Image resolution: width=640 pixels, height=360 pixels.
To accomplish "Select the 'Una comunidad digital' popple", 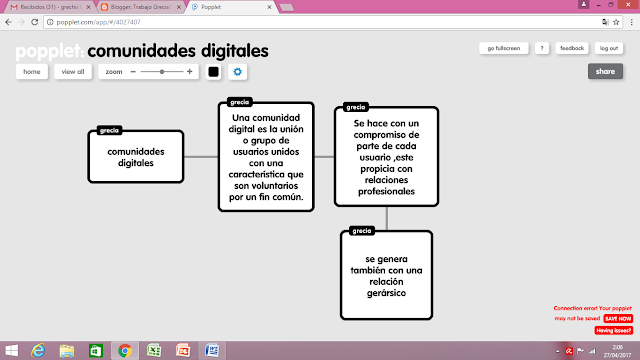I will pos(266,157).
